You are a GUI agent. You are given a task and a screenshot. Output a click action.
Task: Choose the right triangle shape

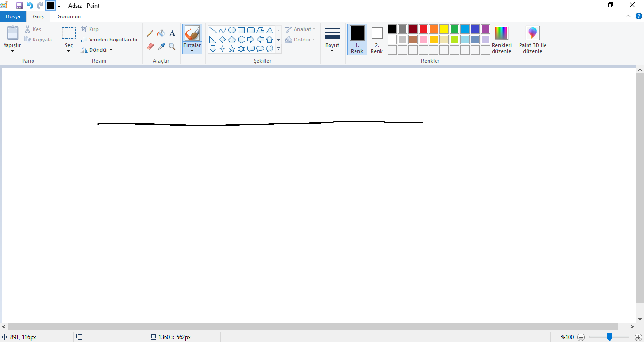(213, 40)
